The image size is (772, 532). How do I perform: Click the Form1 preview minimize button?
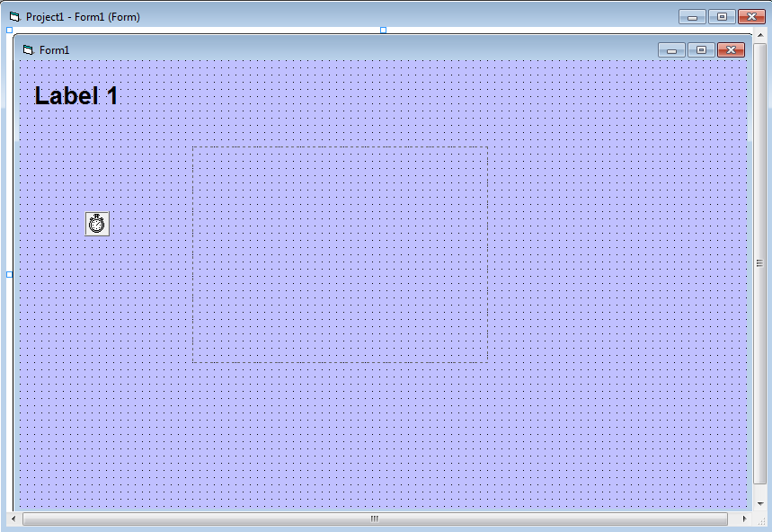click(x=671, y=50)
